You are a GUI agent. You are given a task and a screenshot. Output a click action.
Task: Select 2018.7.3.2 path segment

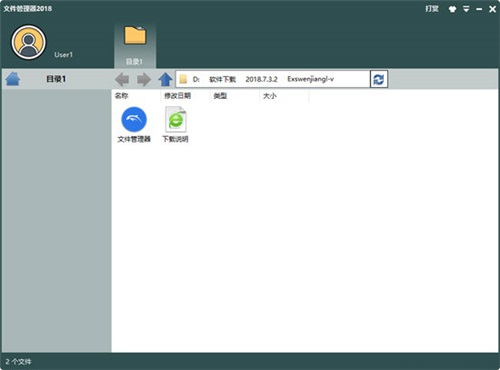(261, 79)
